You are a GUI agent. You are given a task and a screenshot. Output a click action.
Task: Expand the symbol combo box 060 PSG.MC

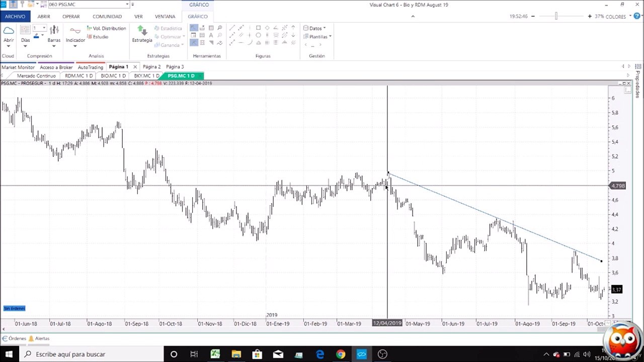[x=127, y=5]
